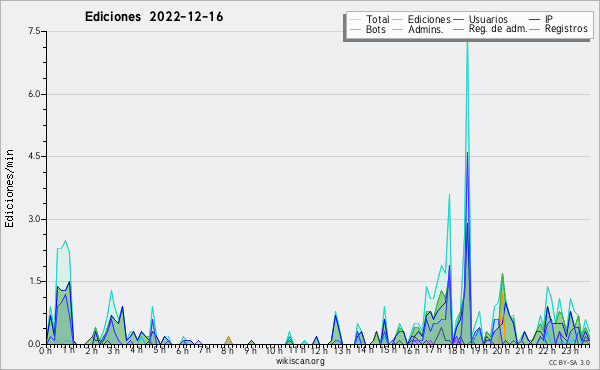Click the 'Usuarios' legend label
This screenshot has height=370, width=600.
488,19
